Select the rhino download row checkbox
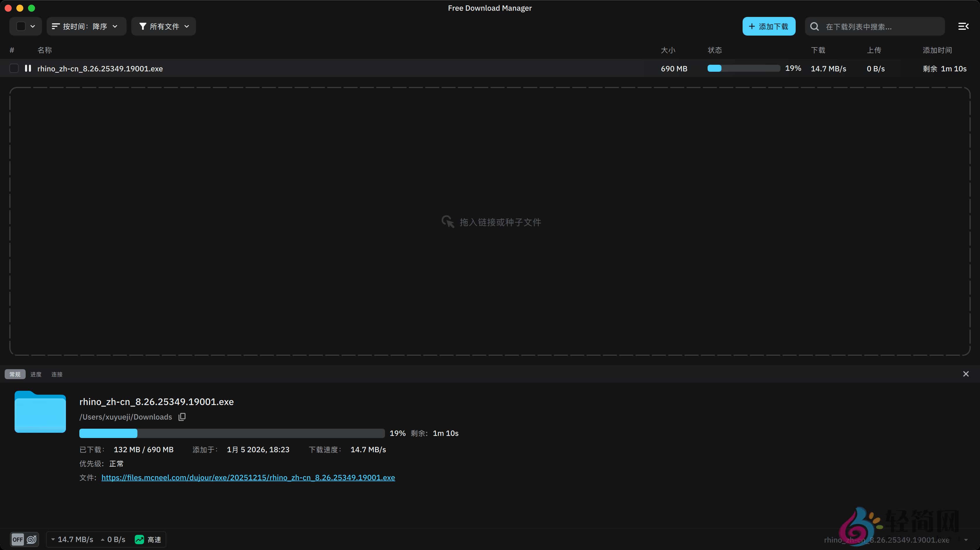 [x=14, y=69]
